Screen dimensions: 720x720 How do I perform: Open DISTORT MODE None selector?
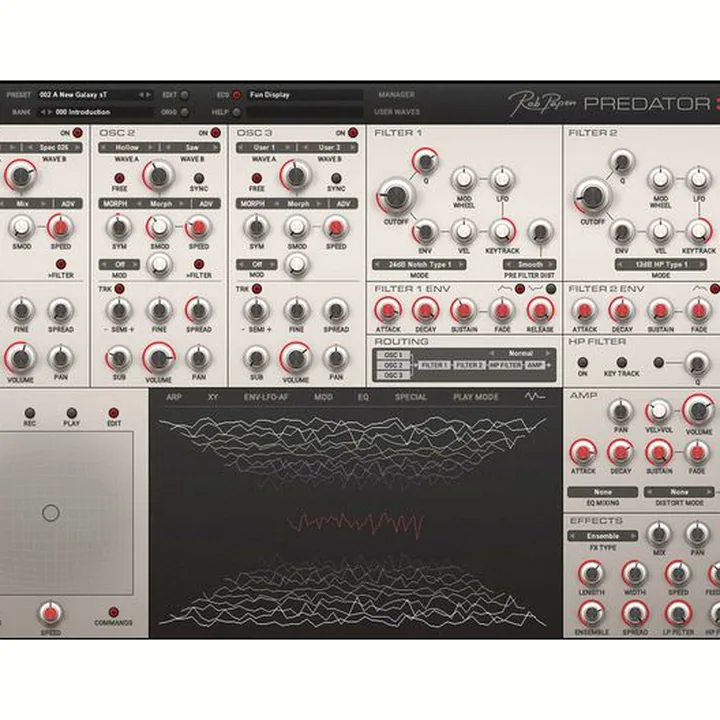click(x=679, y=492)
